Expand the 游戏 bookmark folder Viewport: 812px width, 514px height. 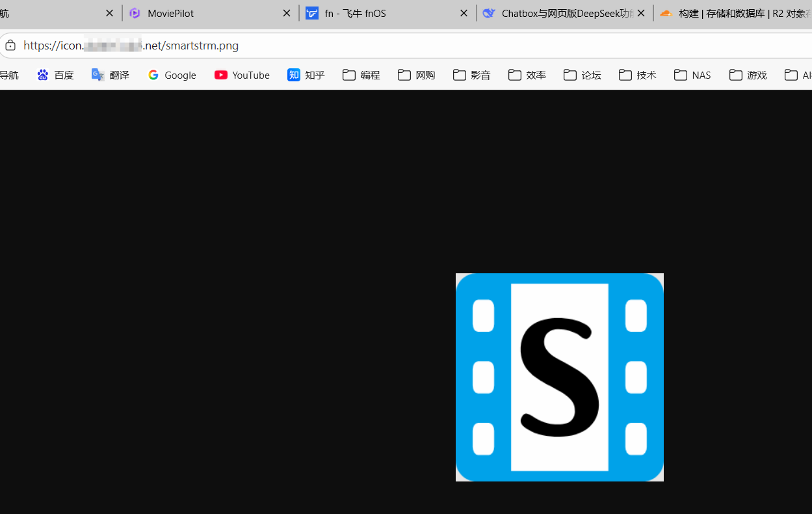pyautogui.click(x=748, y=75)
